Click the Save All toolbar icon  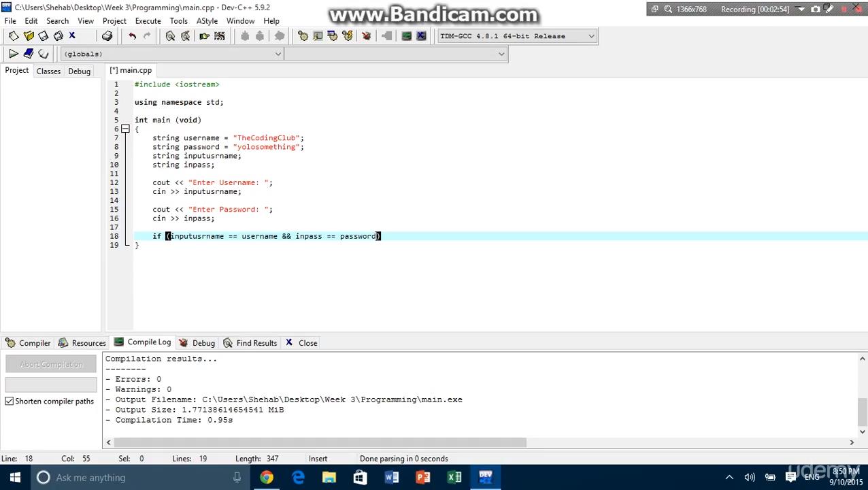[59, 36]
